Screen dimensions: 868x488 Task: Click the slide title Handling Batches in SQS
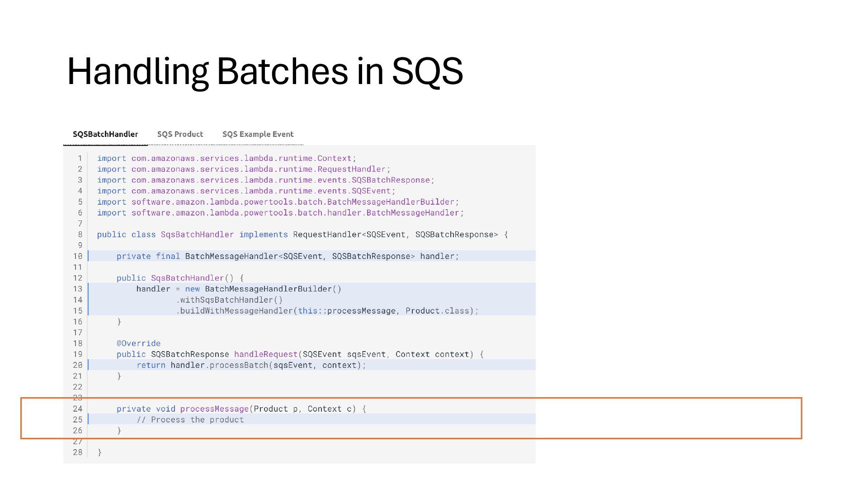tap(265, 71)
